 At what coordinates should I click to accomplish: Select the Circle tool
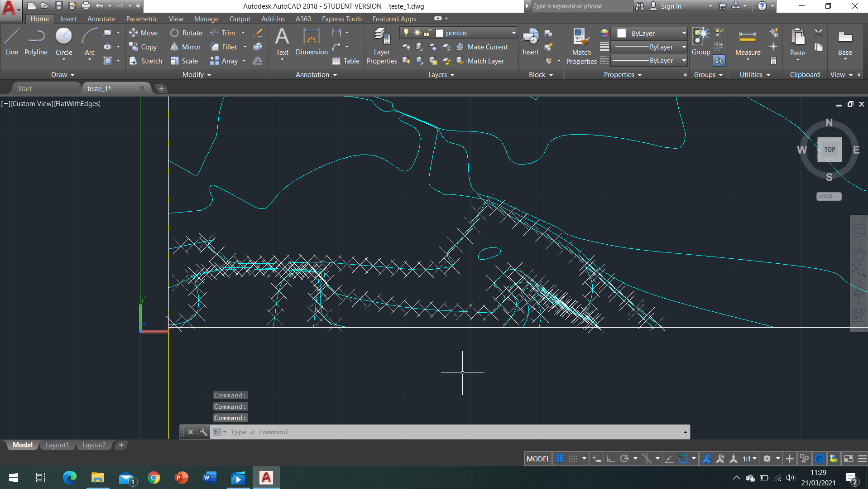tap(64, 42)
